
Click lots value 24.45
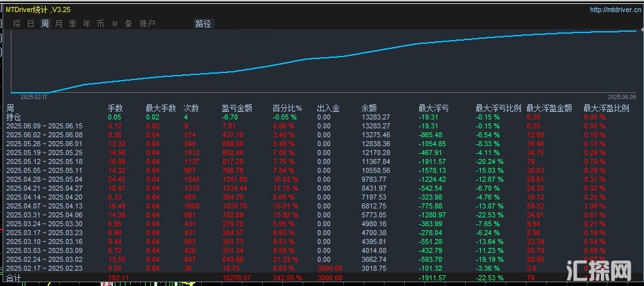(117, 179)
